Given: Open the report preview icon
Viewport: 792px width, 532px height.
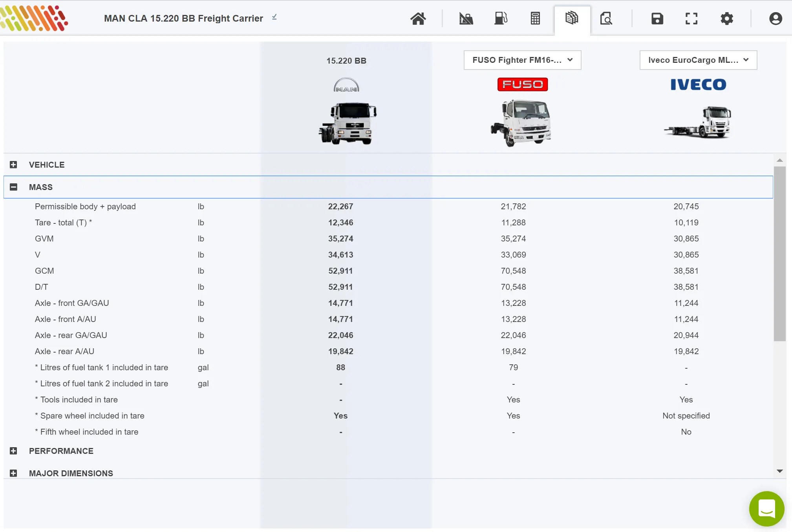Looking at the screenshot, I should (606, 18).
